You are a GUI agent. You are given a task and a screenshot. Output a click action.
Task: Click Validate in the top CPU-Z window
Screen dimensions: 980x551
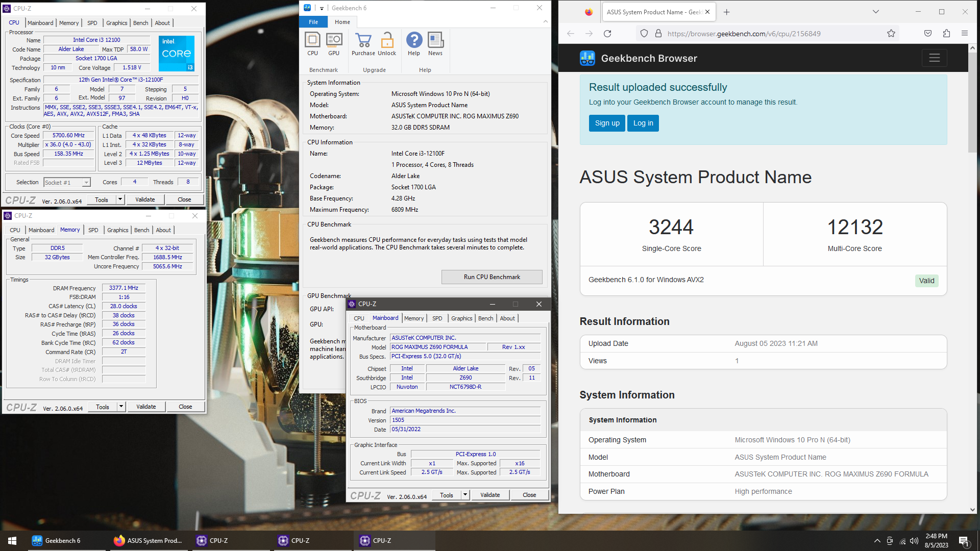point(145,199)
